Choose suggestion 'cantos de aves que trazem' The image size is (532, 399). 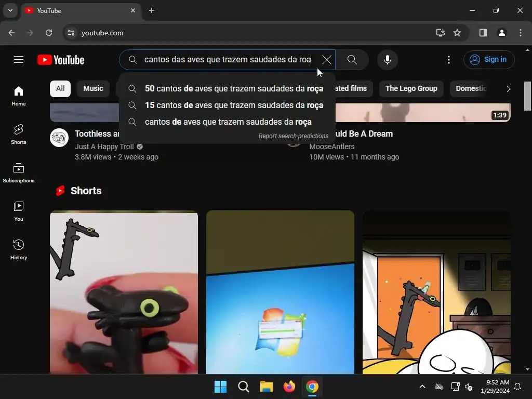227,122
